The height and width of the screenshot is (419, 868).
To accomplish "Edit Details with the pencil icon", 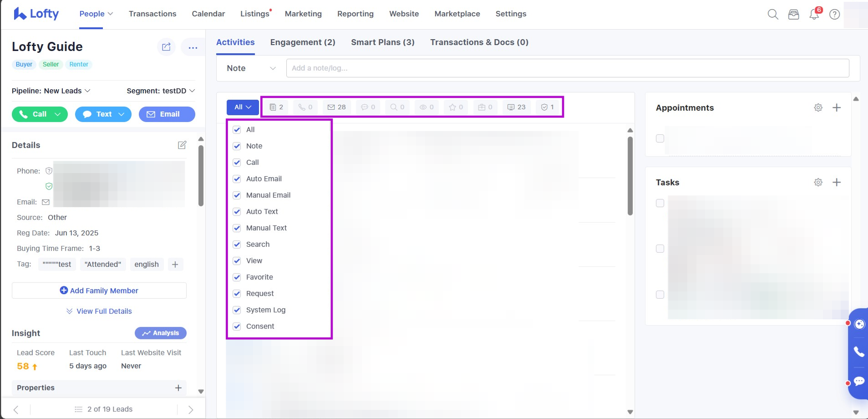I will point(182,145).
